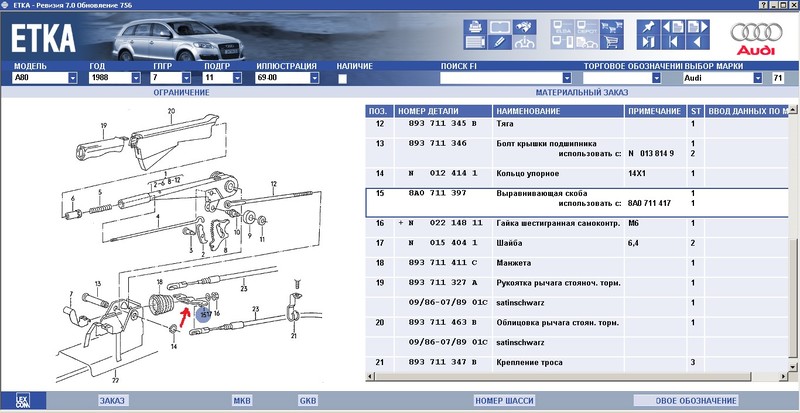The image size is (800, 413).
Task: Click the plain back arrow icon
Action: coord(697,42)
